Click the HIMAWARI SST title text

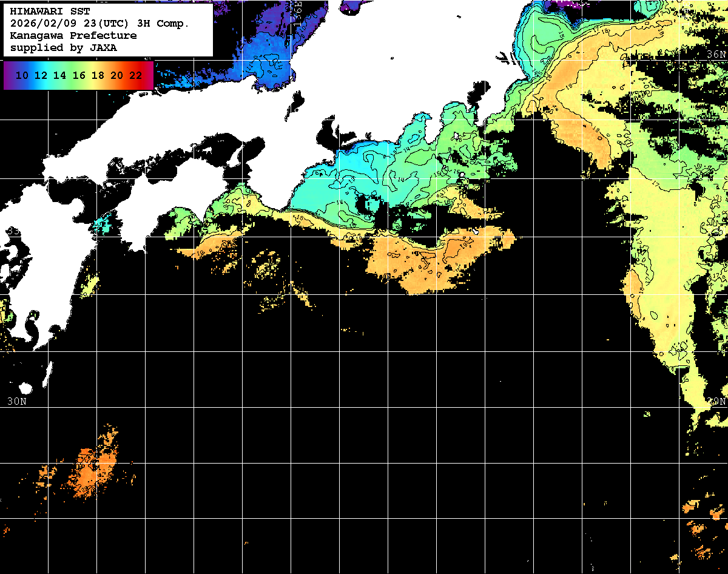pyautogui.click(x=50, y=12)
